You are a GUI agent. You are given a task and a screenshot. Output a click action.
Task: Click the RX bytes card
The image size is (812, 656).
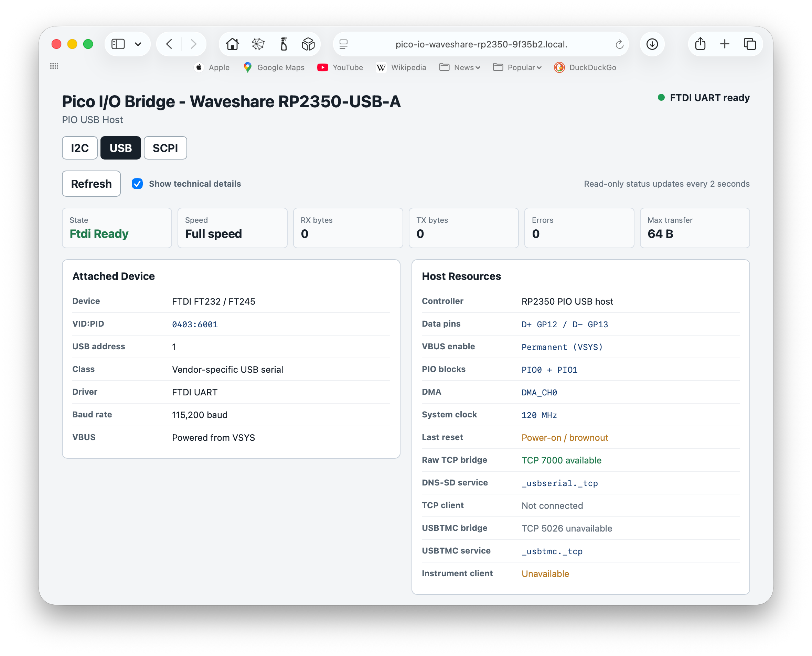[348, 228]
